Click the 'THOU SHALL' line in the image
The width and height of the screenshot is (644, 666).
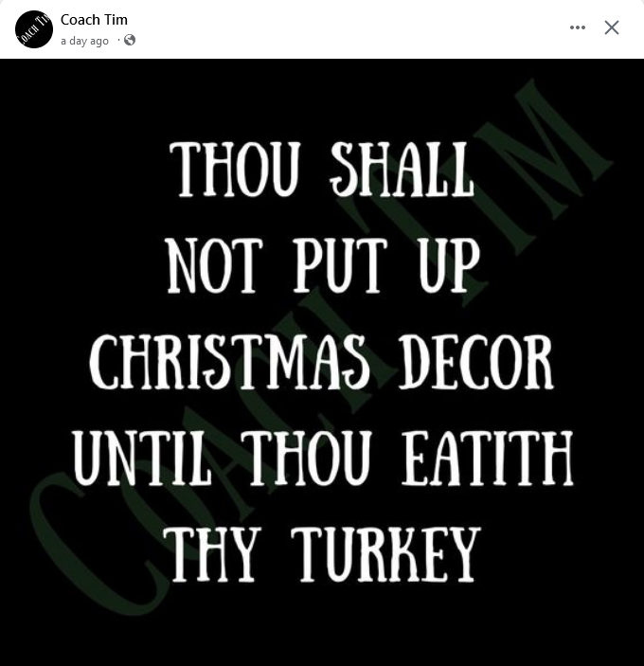[x=321, y=170]
